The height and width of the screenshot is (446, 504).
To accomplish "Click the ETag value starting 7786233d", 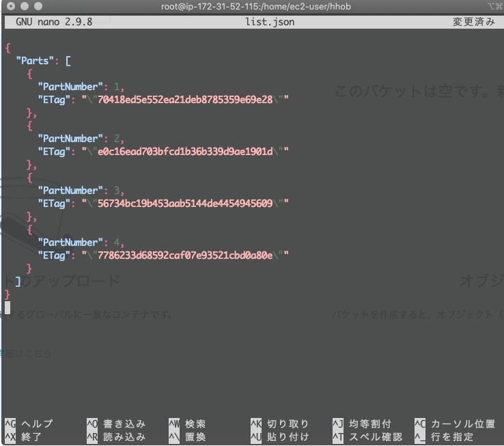I will 185,255.
